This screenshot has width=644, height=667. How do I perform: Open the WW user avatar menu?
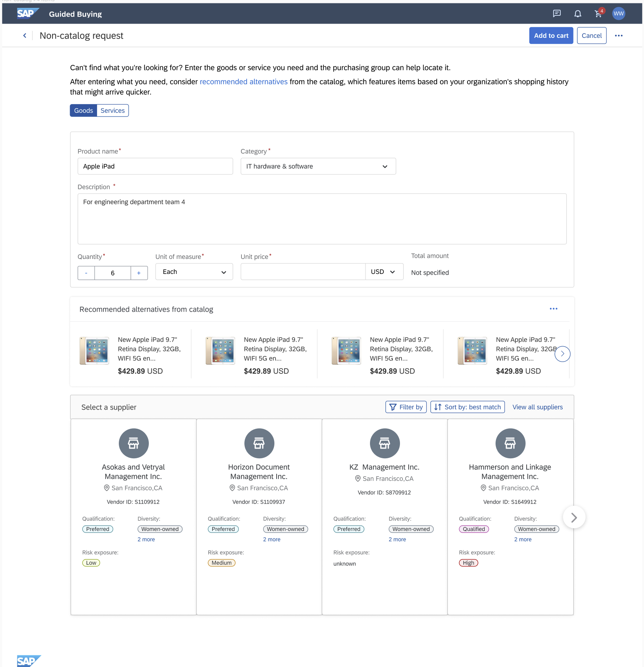point(619,14)
